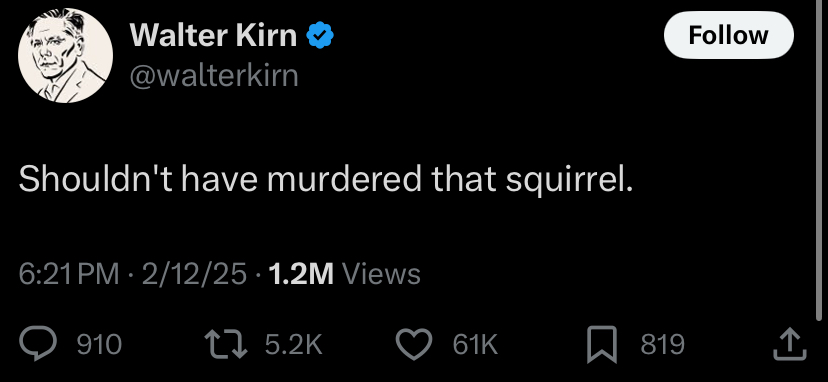The image size is (828, 382).
Task: Click the 2/12/25 date
Action: (x=194, y=274)
